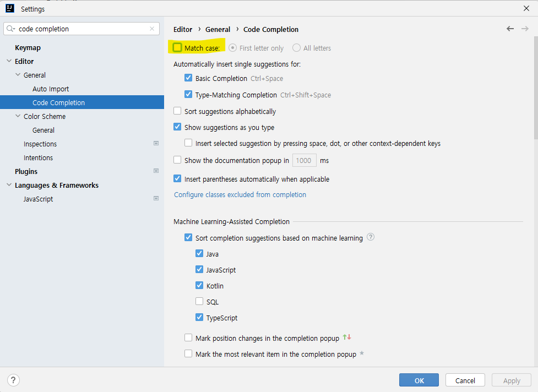538x392 pixels.
Task: Open Configure classes excluded from completion link
Action: tap(240, 194)
